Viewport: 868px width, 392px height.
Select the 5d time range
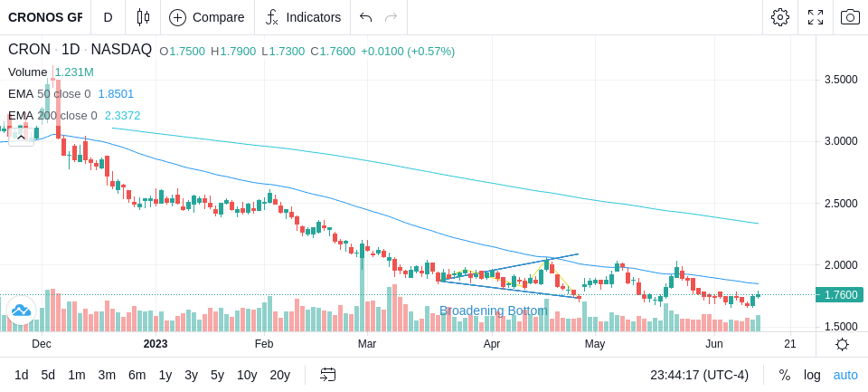tap(48, 375)
